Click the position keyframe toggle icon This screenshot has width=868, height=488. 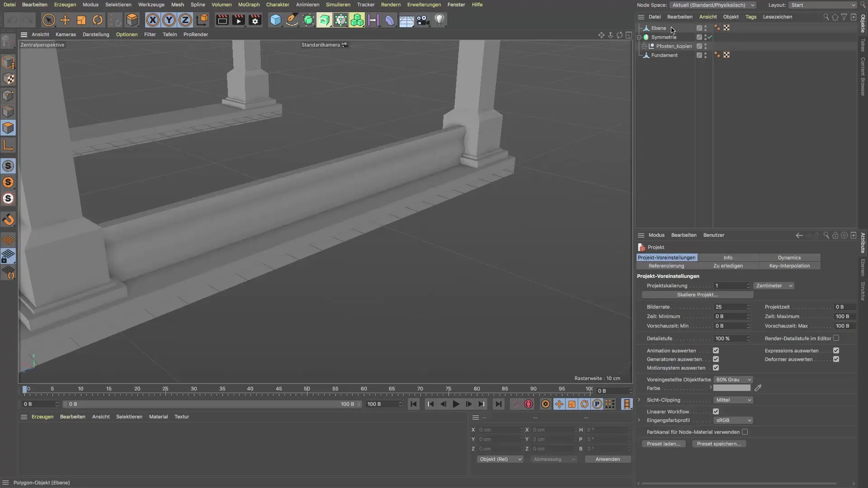559,404
